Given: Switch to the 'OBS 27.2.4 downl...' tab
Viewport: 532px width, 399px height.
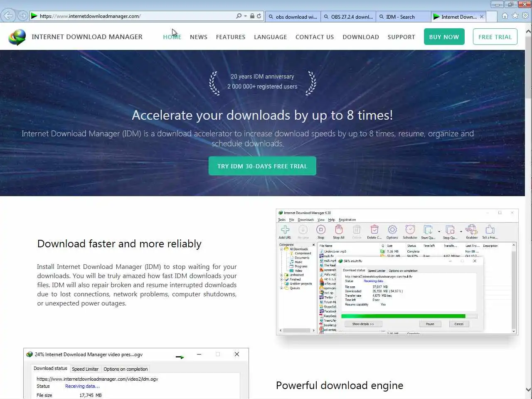Looking at the screenshot, I should tap(348, 17).
